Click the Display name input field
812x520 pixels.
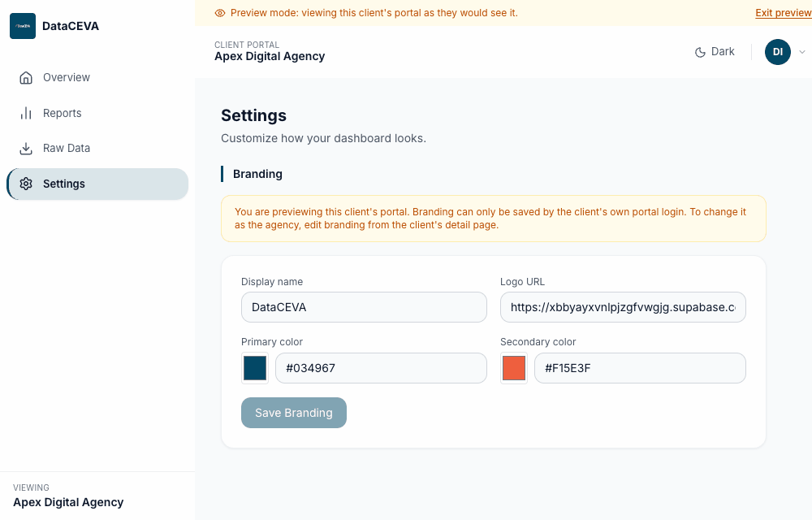pyautogui.click(x=364, y=307)
